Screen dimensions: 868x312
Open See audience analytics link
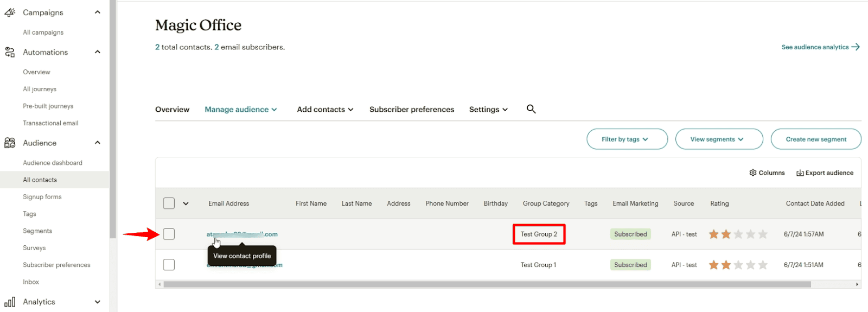tap(820, 47)
